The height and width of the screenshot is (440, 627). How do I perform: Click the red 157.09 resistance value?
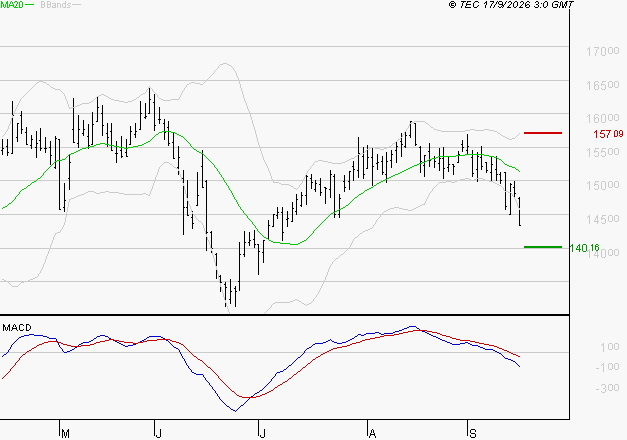[x=608, y=134]
